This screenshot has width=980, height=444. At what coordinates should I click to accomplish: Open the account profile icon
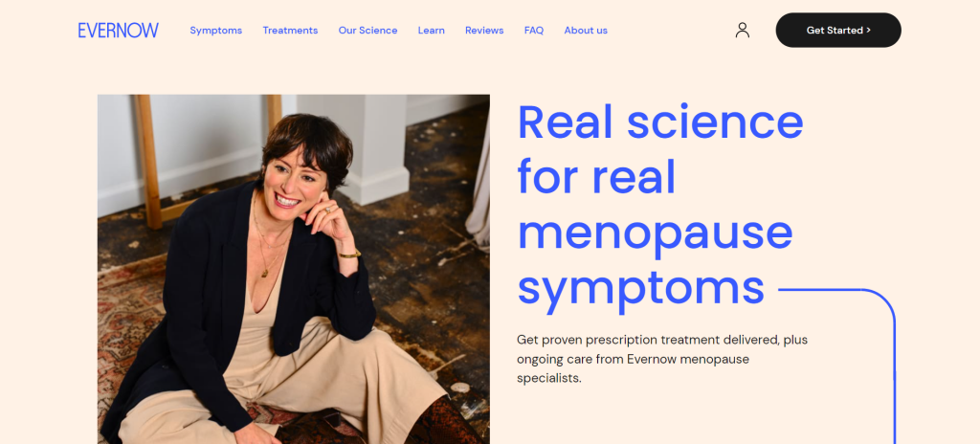coord(742,30)
